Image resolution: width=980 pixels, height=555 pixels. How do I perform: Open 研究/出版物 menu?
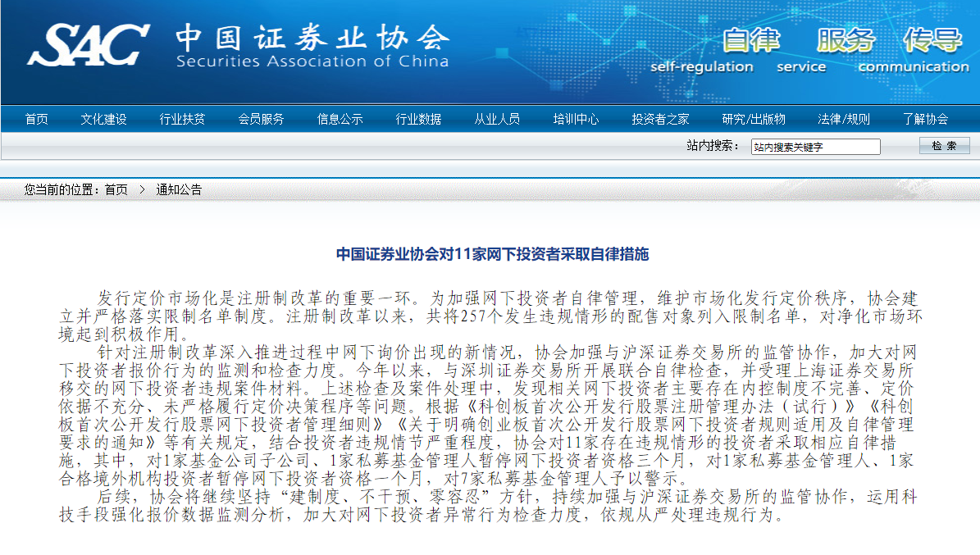click(x=753, y=119)
